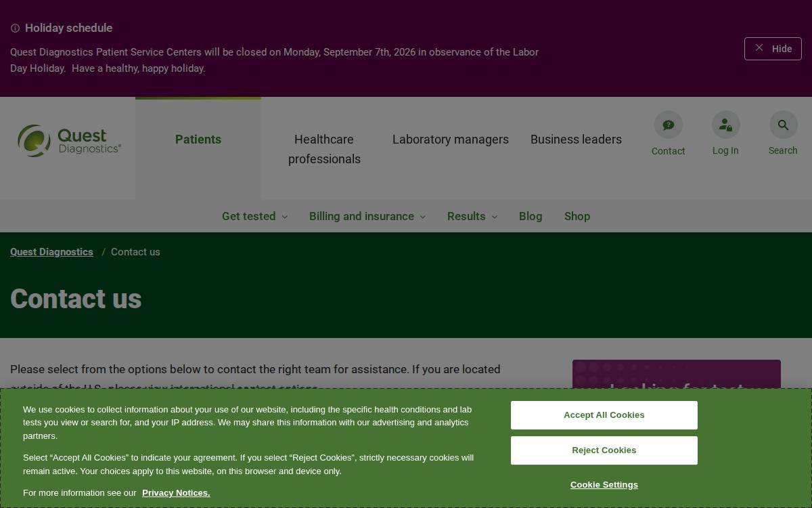The height and width of the screenshot is (508, 812).
Task: Click Reject Cookies button
Action: tap(604, 450)
